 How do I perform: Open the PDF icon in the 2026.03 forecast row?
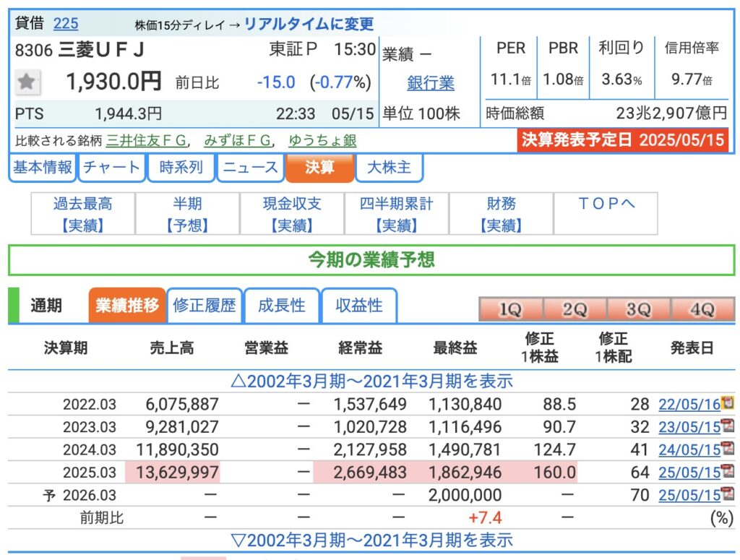coord(728,495)
